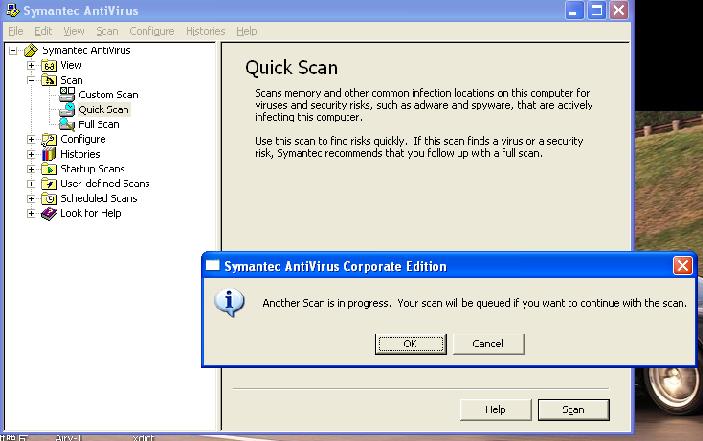Select the Scheduled Scans label
703x441 pixels.
click(99, 199)
